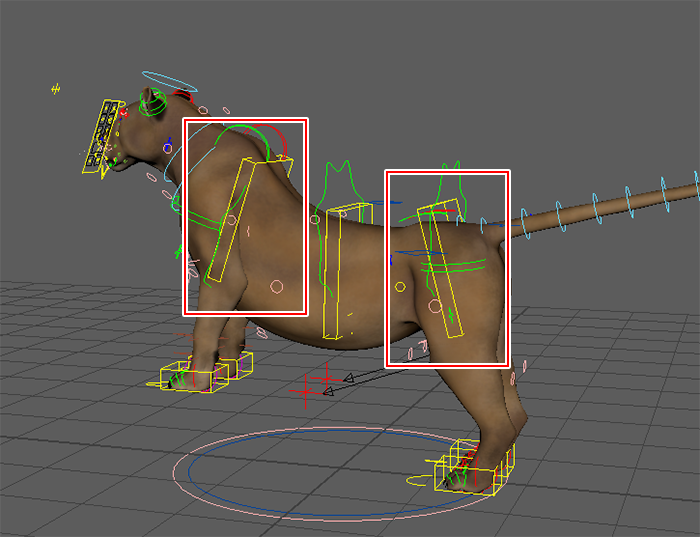Select the blue circle control on the neck

[167, 148]
